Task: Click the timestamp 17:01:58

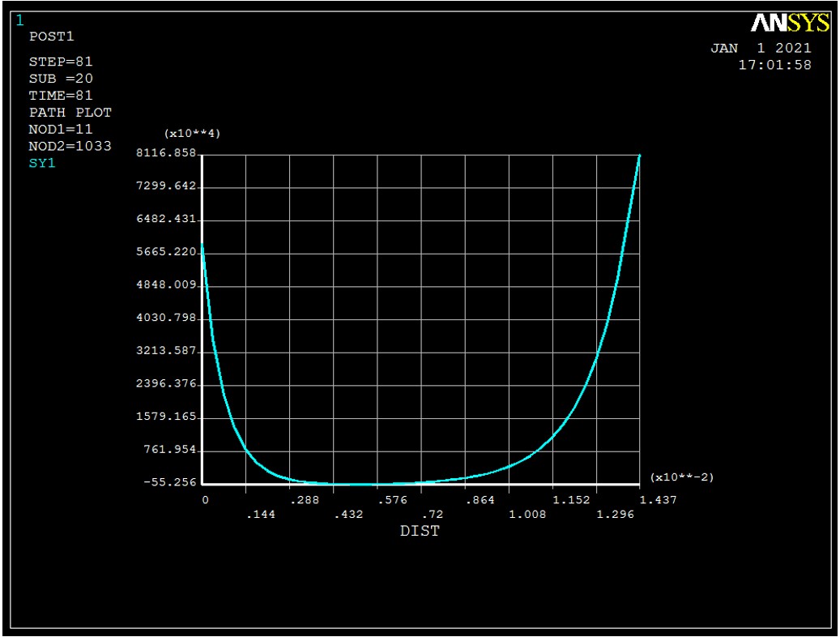Action: pos(774,66)
